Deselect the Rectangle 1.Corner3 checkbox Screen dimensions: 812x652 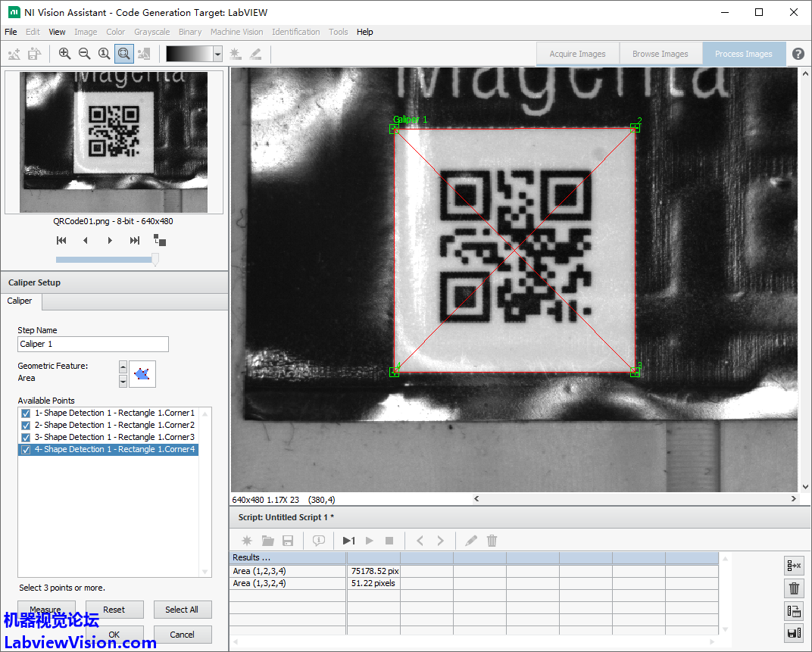[26, 438]
